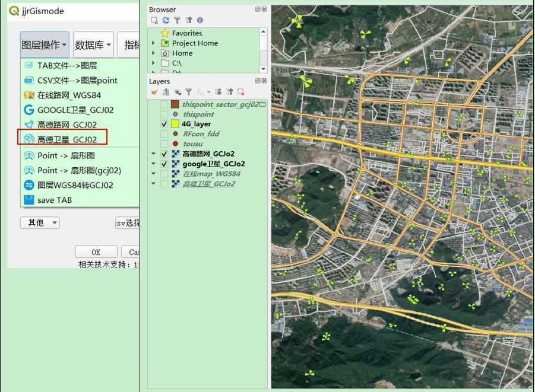
Task: Click red symbol of tousu layer
Action: (x=175, y=144)
